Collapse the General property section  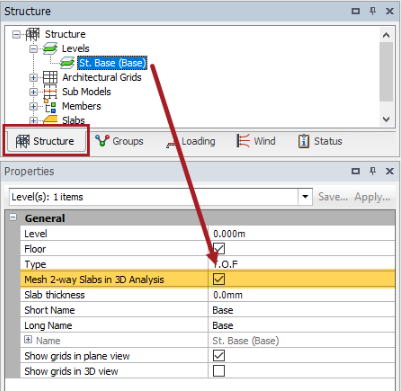pyautogui.click(x=13, y=217)
